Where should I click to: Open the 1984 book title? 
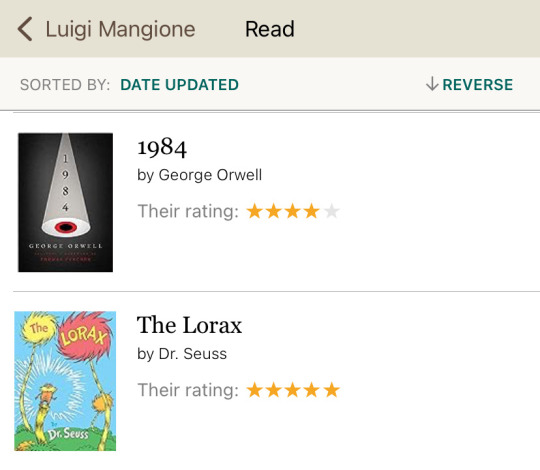[x=162, y=148]
